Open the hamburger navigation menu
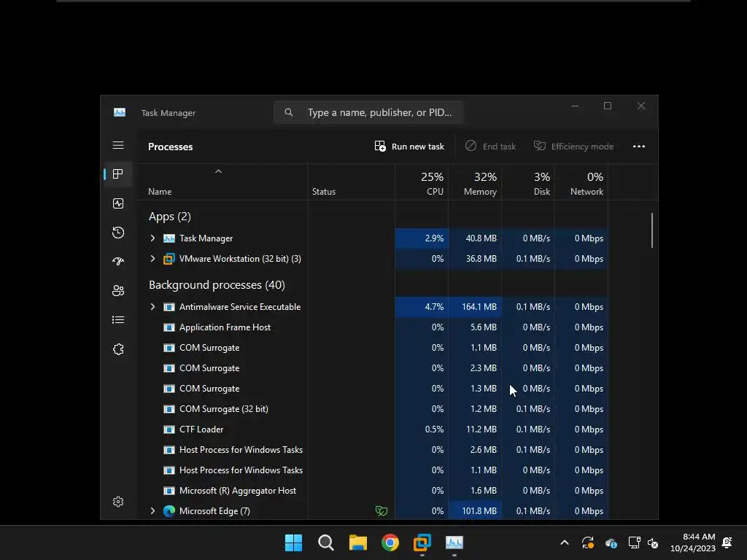The height and width of the screenshot is (560, 747). click(x=118, y=145)
